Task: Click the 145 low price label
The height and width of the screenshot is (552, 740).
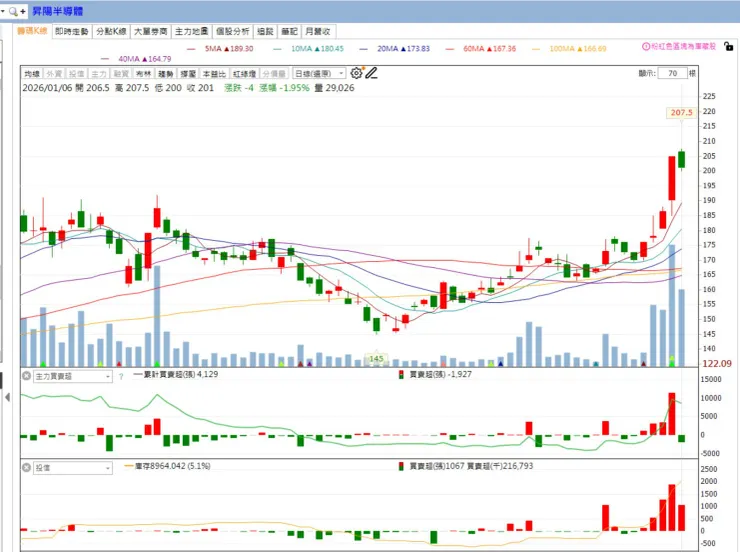Action: pyautogui.click(x=376, y=359)
